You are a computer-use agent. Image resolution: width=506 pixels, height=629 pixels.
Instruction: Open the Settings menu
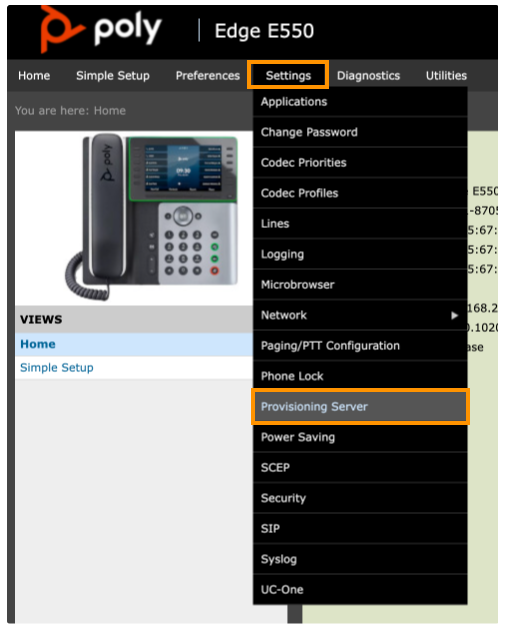(x=288, y=75)
